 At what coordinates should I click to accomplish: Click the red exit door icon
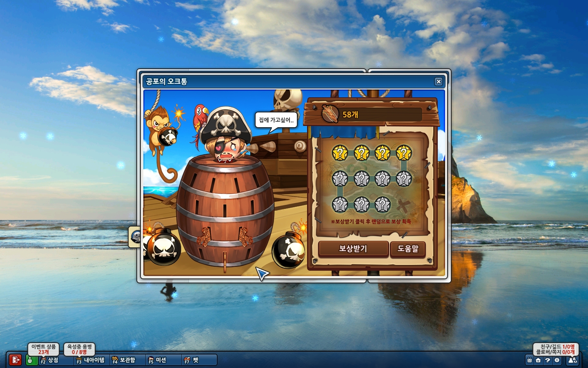[x=15, y=360]
